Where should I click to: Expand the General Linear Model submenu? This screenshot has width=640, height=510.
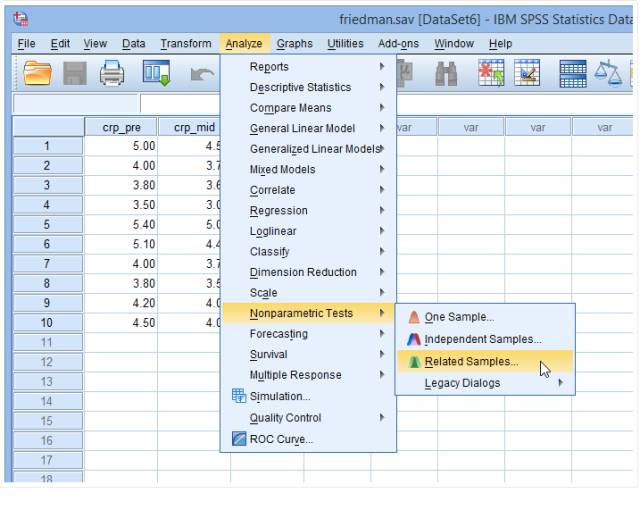pos(308,128)
